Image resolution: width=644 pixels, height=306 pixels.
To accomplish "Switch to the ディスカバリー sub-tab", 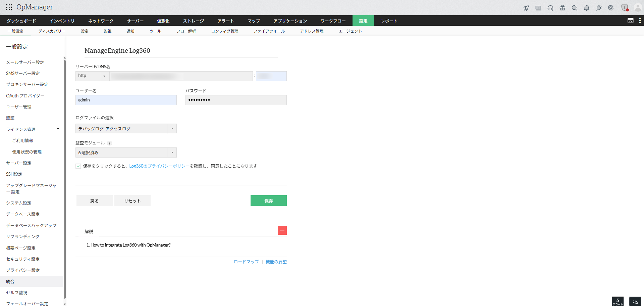I will (x=52, y=31).
